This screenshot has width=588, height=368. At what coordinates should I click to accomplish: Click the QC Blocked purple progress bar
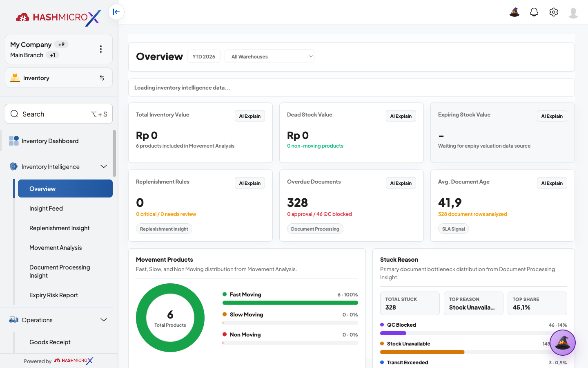(393, 333)
